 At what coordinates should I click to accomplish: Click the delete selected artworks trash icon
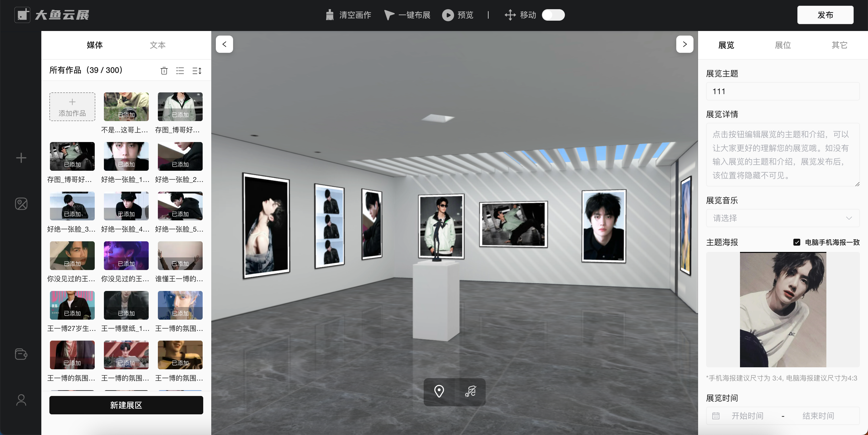pos(164,71)
